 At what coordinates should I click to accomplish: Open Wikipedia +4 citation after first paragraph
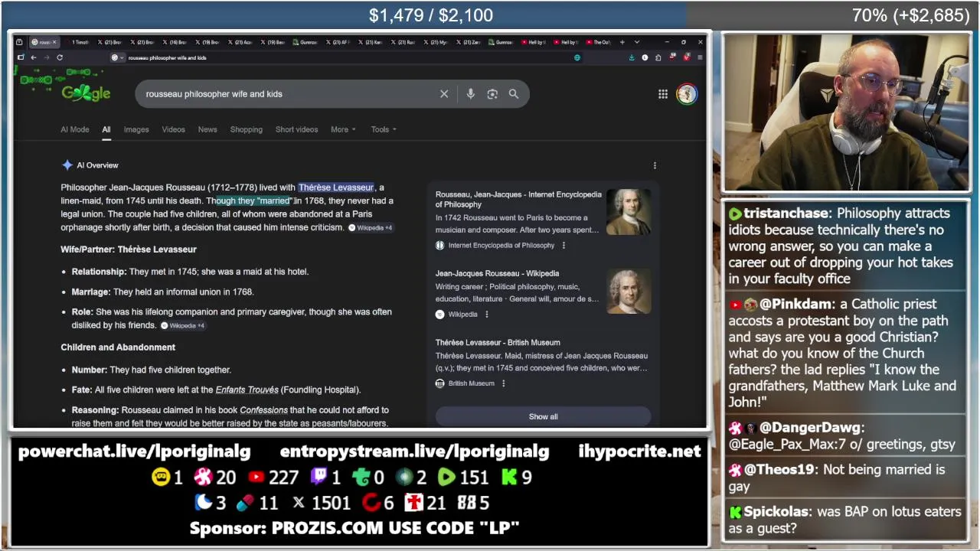coord(371,228)
